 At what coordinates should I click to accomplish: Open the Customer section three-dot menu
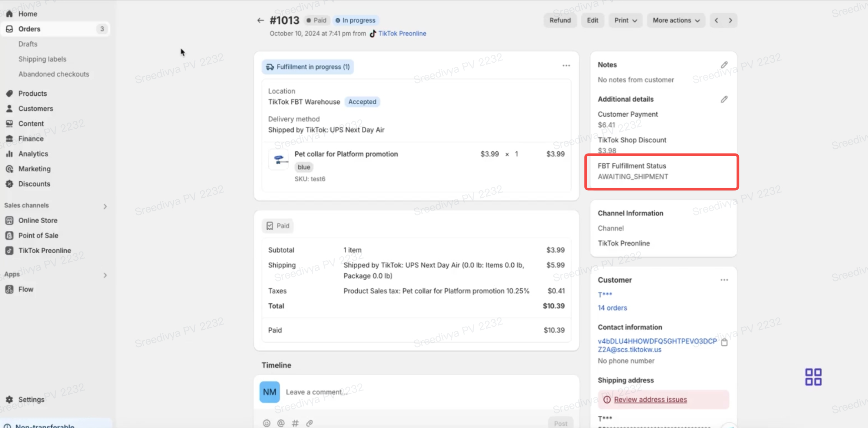(724, 280)
